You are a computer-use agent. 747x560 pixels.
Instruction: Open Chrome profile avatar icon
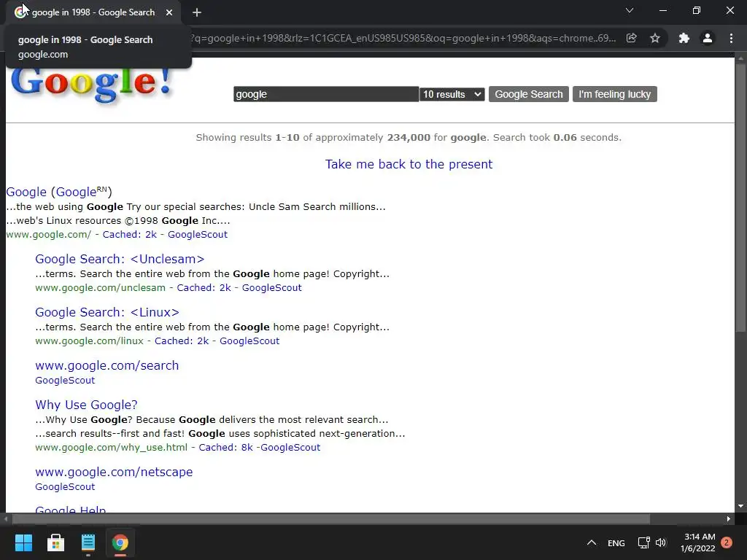[708, 38]
